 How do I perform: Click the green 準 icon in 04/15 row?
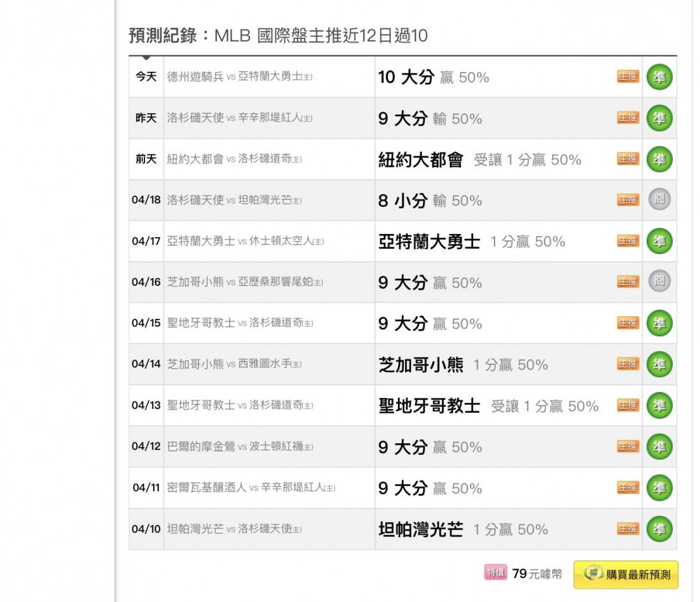pyautogui.click(x=659, y=323)
